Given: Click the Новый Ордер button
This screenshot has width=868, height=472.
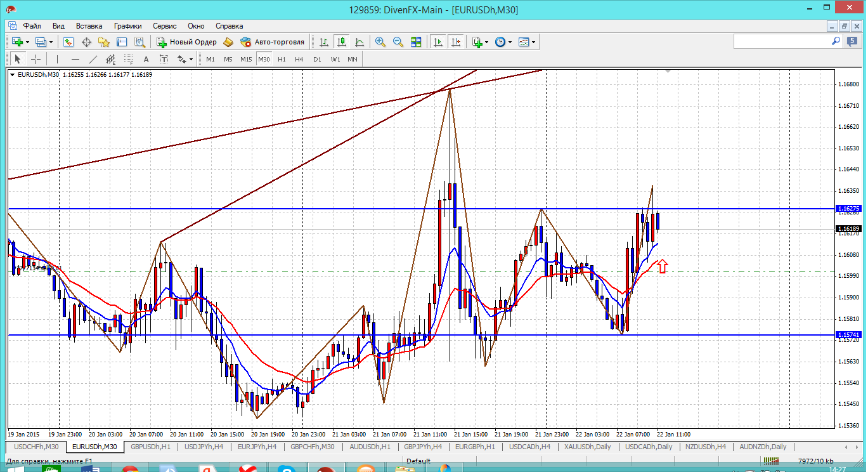Looking at the screenshot, I should (x=186, y=42).
